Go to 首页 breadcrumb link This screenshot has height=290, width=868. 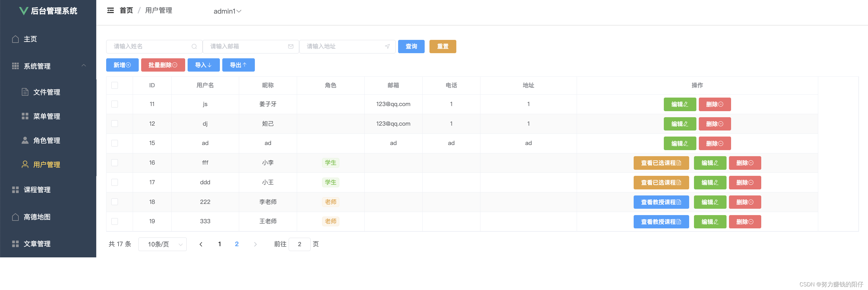(126, 11)
